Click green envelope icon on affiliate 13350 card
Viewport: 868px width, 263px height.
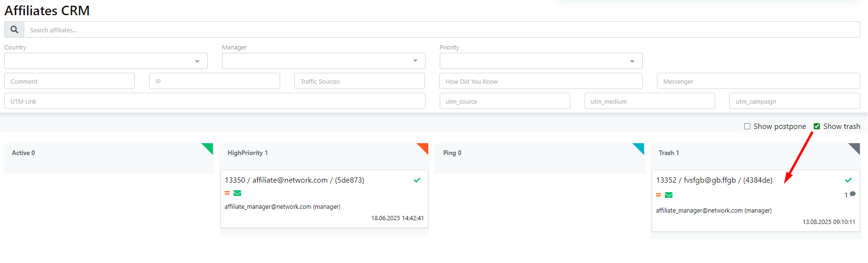[237, 193]
